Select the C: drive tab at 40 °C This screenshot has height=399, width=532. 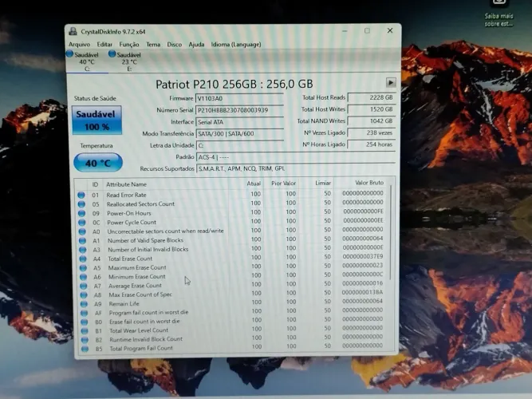click(x=87, y=61)
